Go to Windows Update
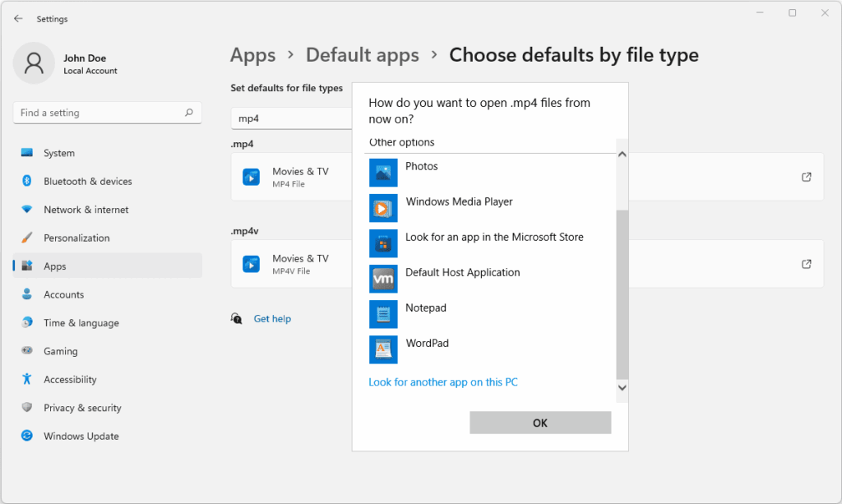The width and height of the screenshot is (842, 504). [108, 436]
